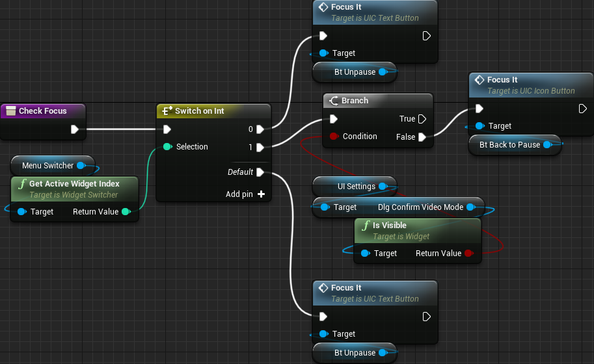Click the Get Active Widget Index Return Value pin
594x364 pixels.
point(126,211)
